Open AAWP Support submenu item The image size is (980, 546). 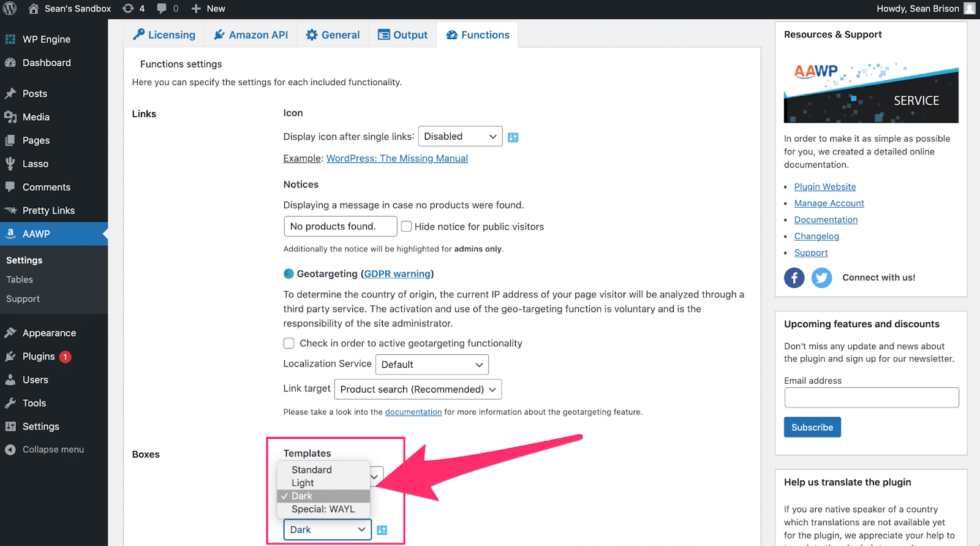(23, 299)
